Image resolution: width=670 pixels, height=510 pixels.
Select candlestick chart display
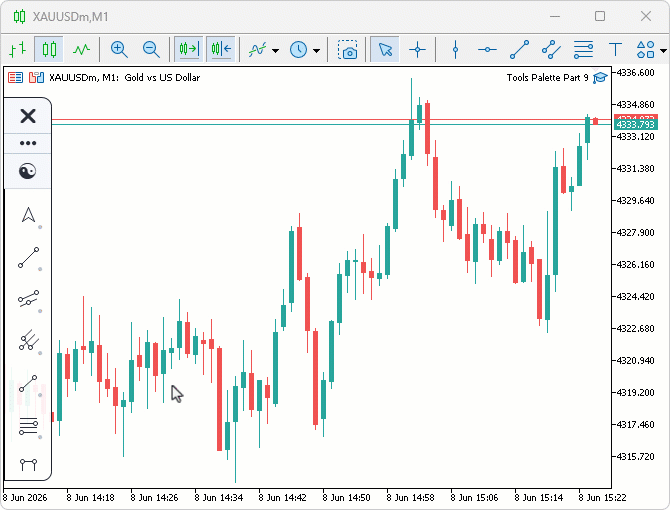point(49,50)
